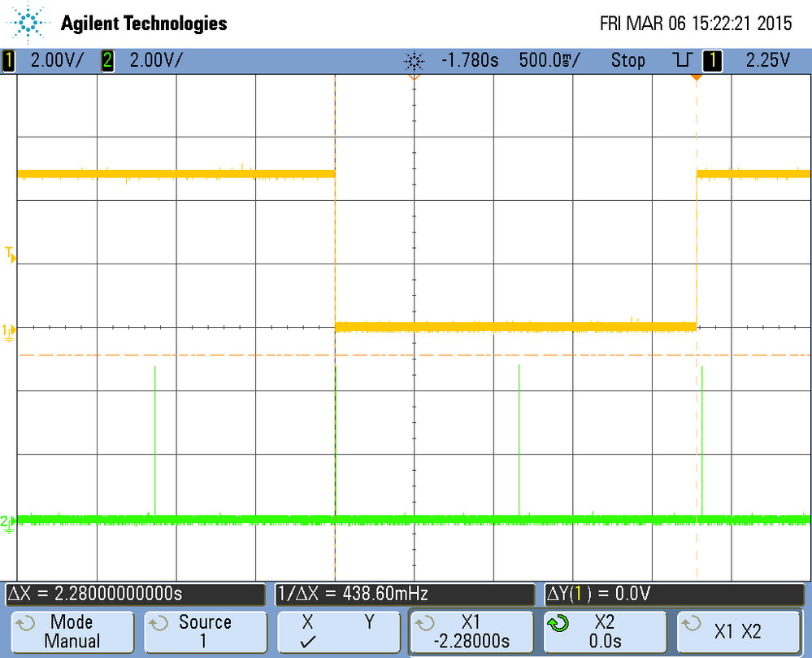Select the channel 2 indicator badge
The image size is (812, 658).
click(108, 61)
